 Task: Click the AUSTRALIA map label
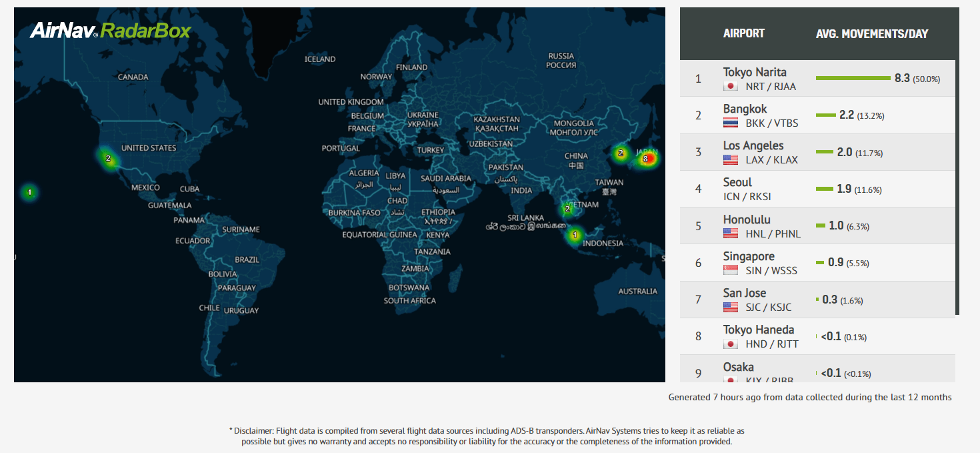click(x=638, y=292)
